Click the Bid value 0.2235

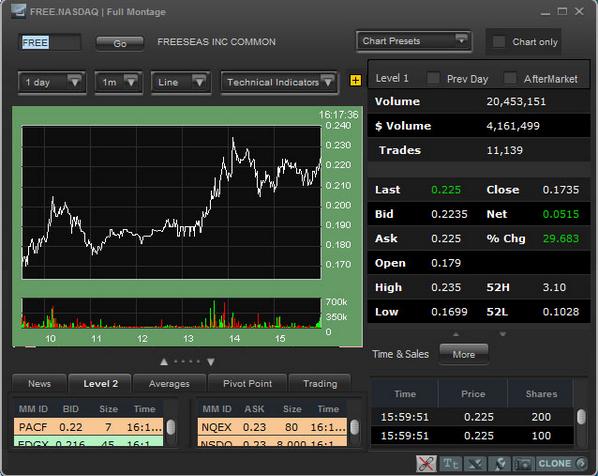click(x=449, y=214)
